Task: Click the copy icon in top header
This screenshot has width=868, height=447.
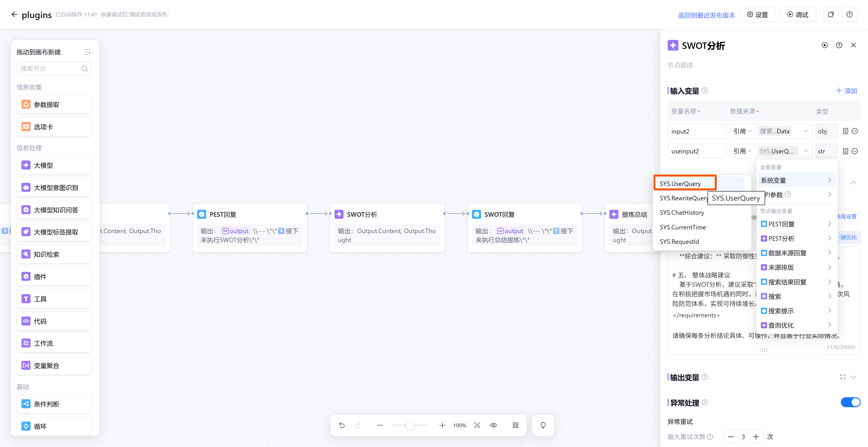Action: (831, 14)
